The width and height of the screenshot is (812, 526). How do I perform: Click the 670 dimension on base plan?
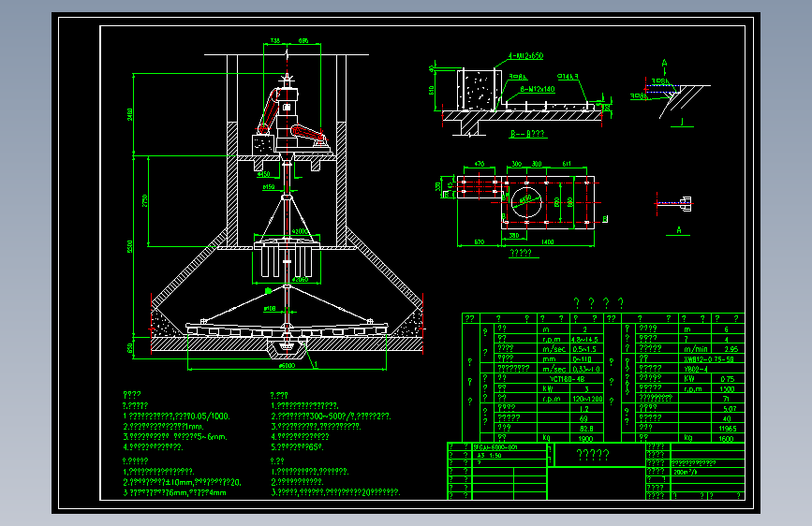pos(479,241)
